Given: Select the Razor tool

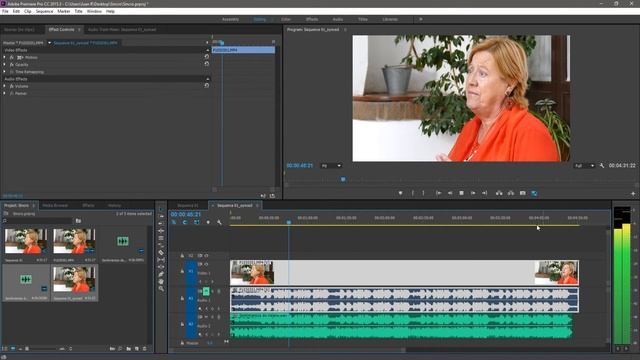Looking at the screenshot, I should click(161, 245).
